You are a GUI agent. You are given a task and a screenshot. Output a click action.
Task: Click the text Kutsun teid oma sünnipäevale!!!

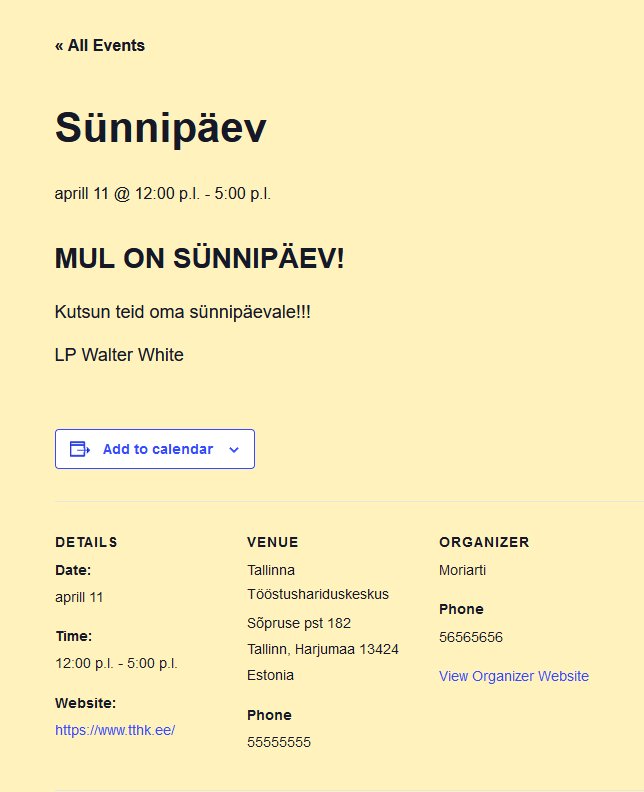182,312
